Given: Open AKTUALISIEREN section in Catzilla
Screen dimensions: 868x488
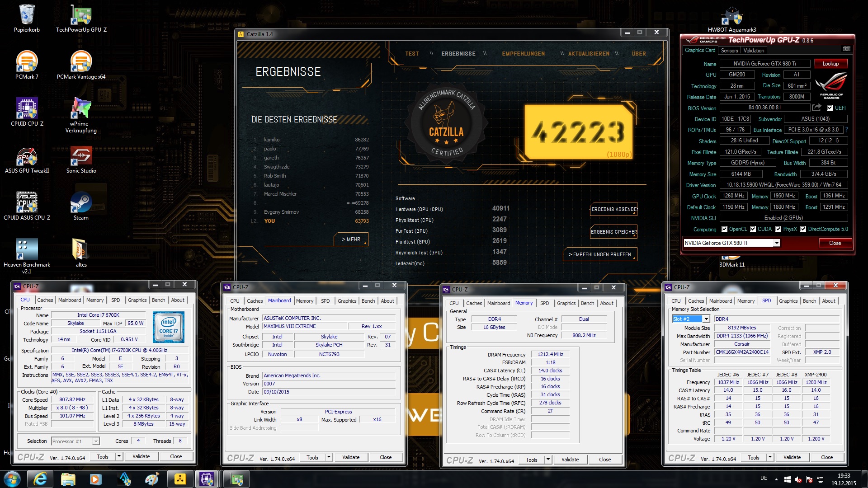Looking at the screenshot, I should coord(589,53).
